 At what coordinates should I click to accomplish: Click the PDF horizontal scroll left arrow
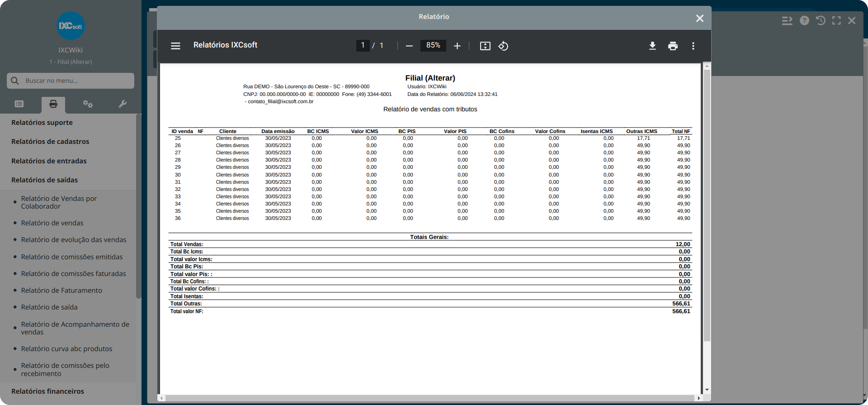(162, 398)
